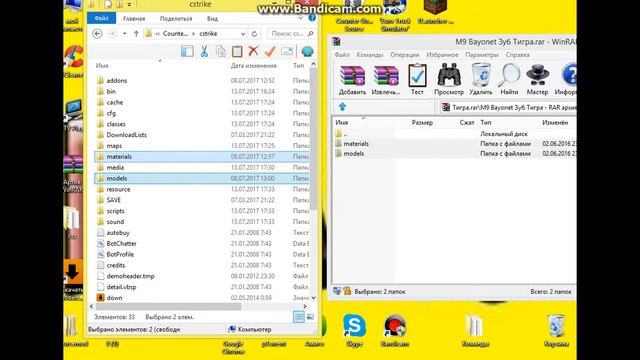Viewport: 640px width, 360px height.
Task: Click the Explorer toolbar red delete X
Action: [x=253, y=51]
